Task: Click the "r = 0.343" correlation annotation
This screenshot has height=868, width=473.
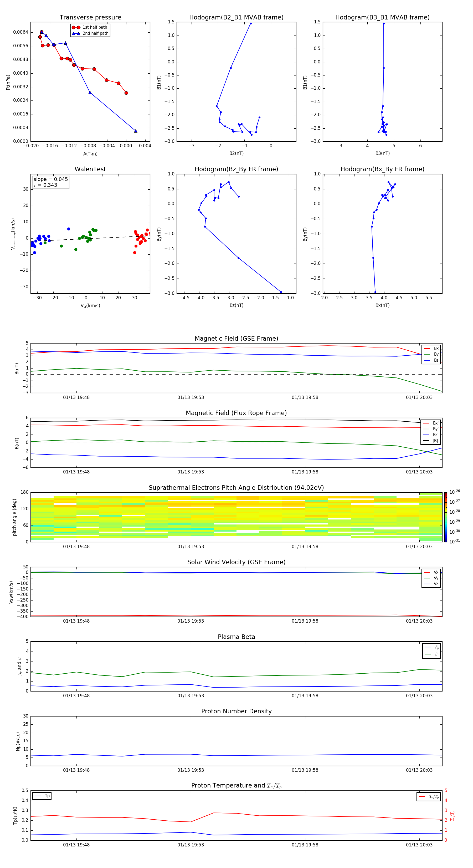Action: point(45,185)
